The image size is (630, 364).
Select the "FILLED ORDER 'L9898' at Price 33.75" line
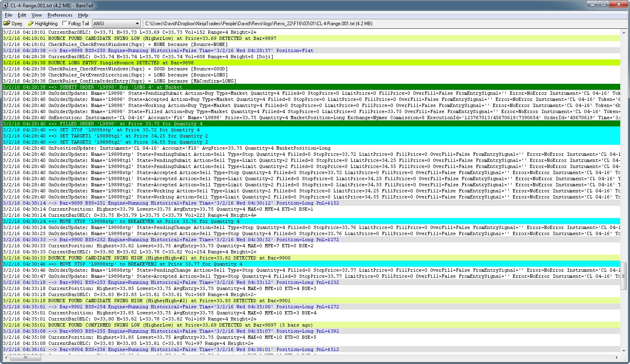click(311, 124)
